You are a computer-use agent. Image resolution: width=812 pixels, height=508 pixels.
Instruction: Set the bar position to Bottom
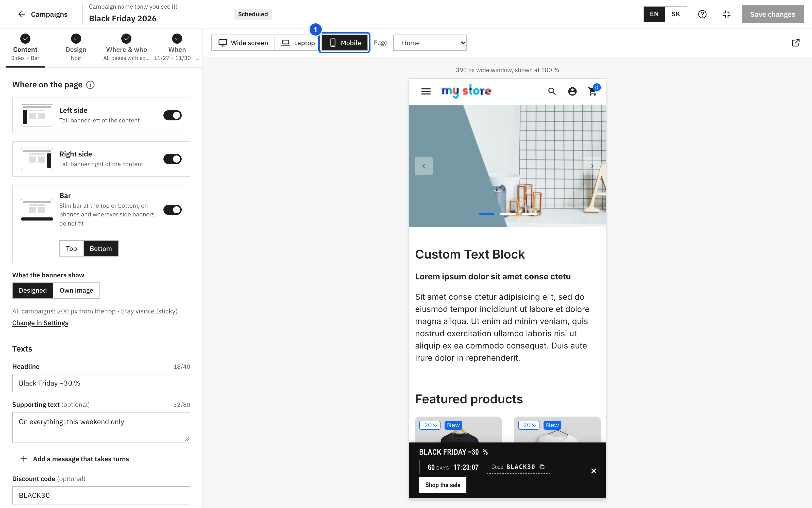101,248
